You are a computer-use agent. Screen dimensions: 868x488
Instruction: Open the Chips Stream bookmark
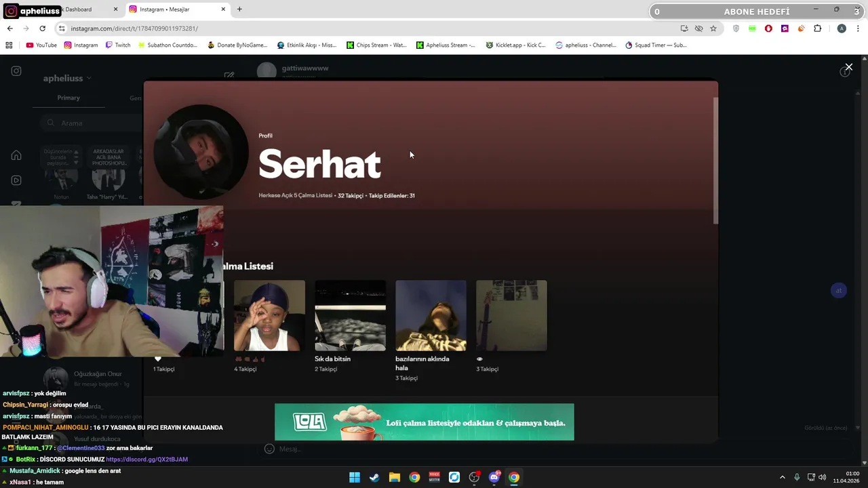point(376,45)
